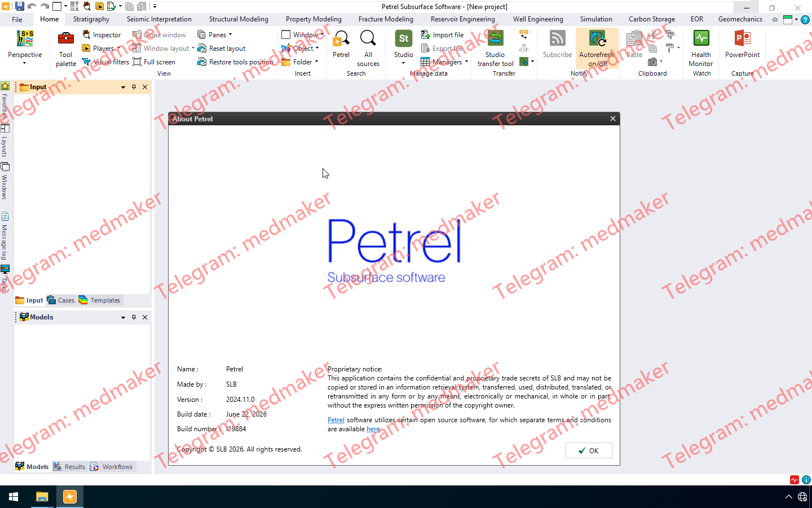Screen dimensions: 812x508
Task: Open the Input pane options arrow
Action: point(123,87)
